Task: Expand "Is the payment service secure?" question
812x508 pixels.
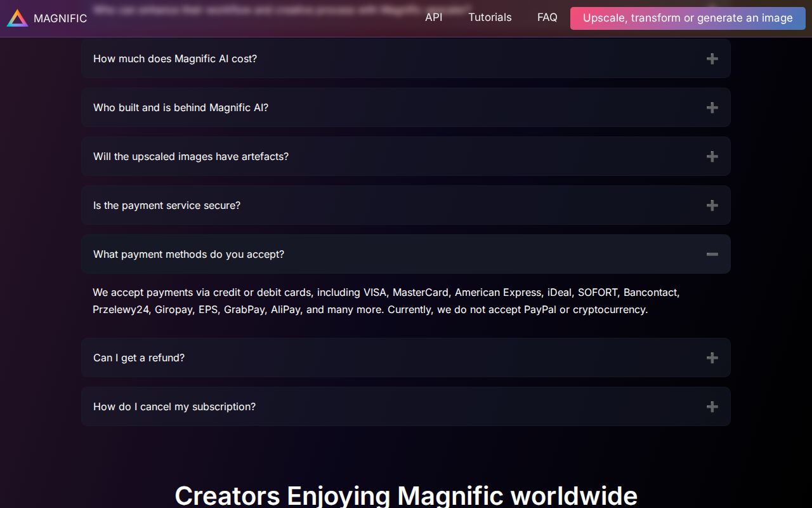Action: click(x=167, y=205)
